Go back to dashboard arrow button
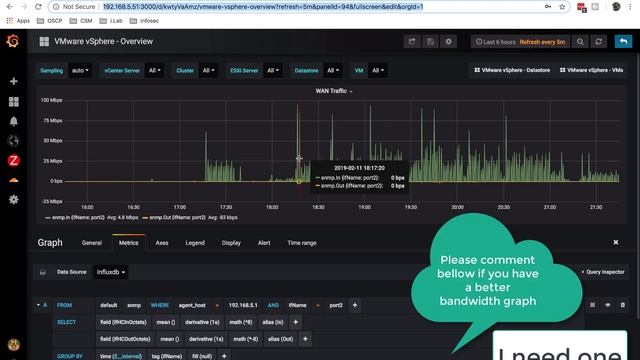 click(x=623, y=42)
